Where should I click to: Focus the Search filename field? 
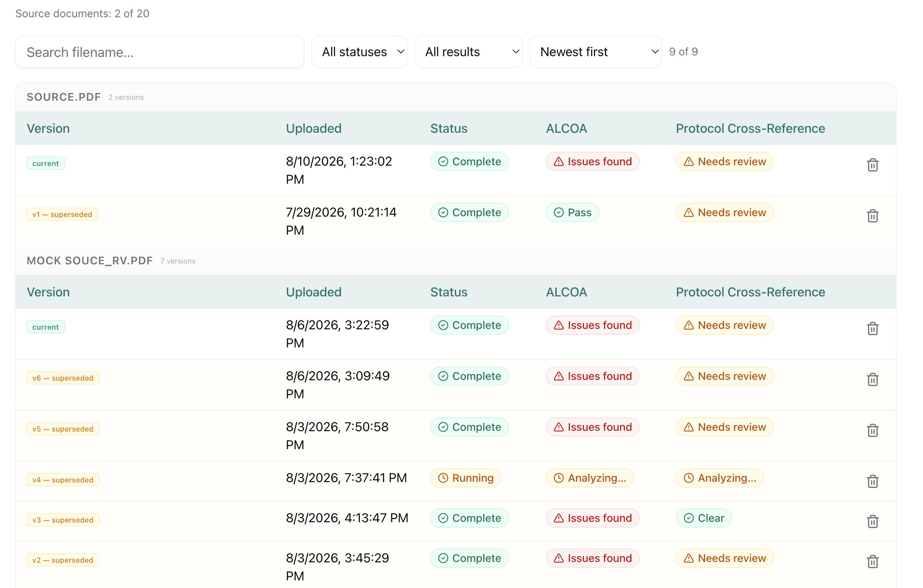tap(160, 52)
